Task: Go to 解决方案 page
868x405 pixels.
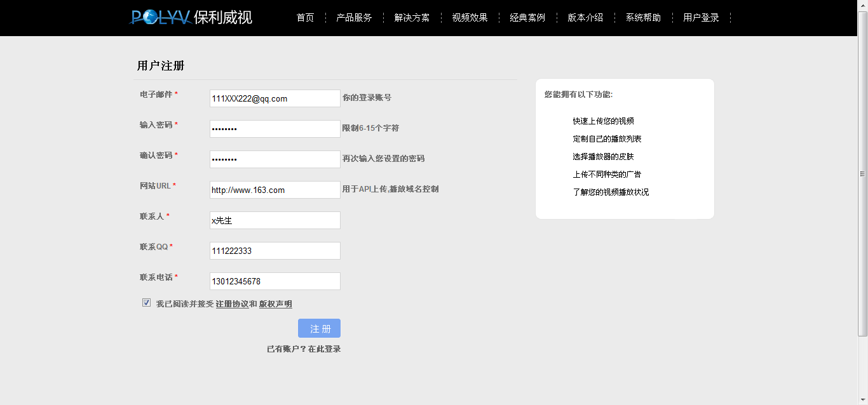Action: (x=412, y=18)
